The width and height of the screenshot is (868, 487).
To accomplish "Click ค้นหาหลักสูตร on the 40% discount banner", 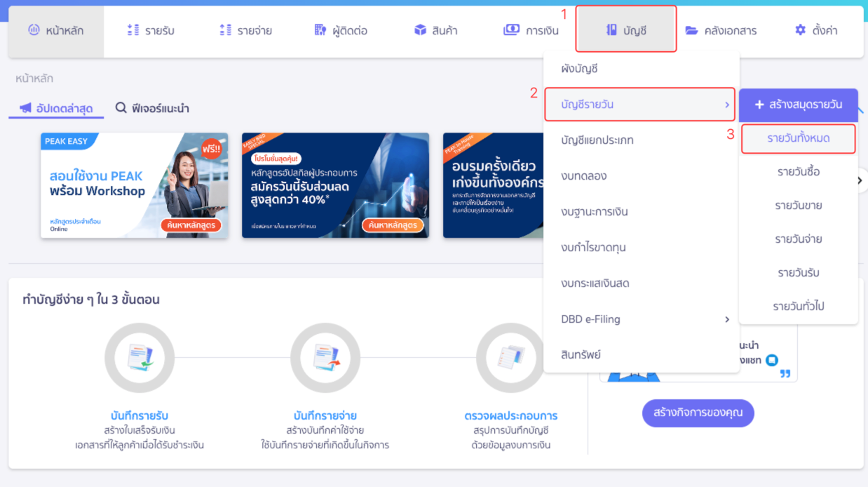I will pyautogui.click(x=393, y=225).
